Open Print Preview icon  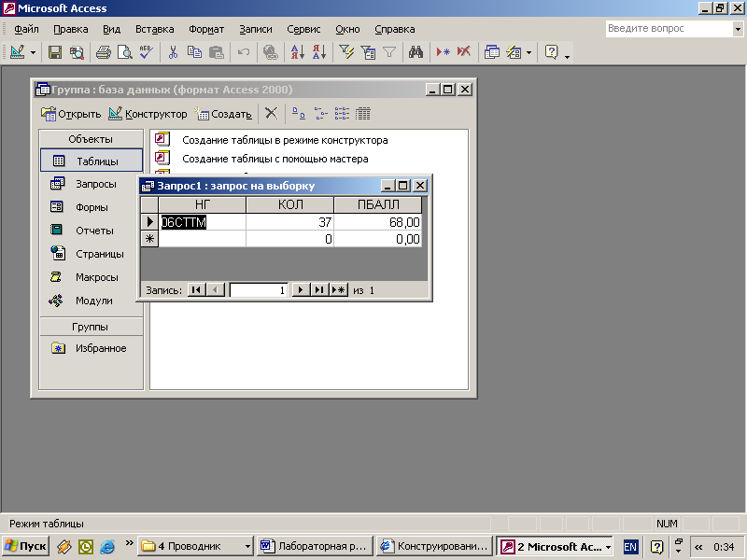pos(125,52)
